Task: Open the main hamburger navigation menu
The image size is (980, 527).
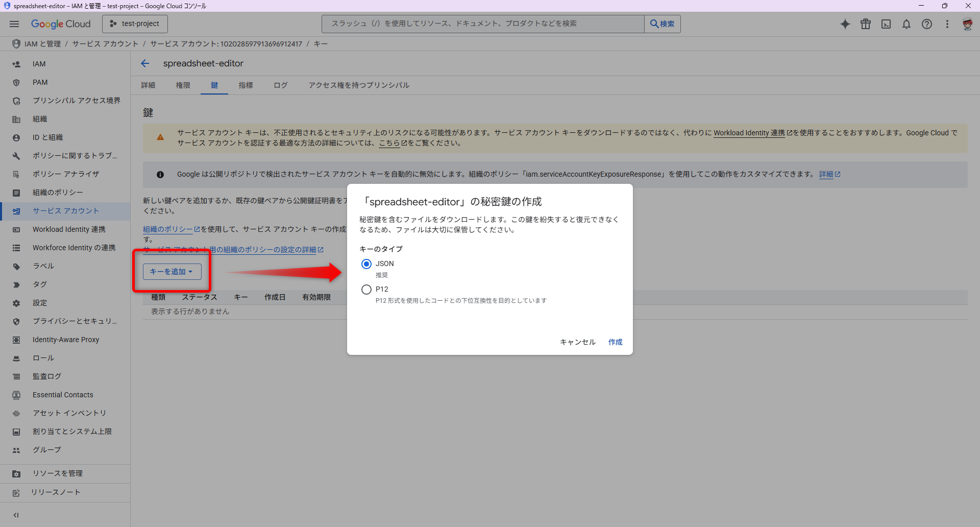Action: click(x=14, y=24)
